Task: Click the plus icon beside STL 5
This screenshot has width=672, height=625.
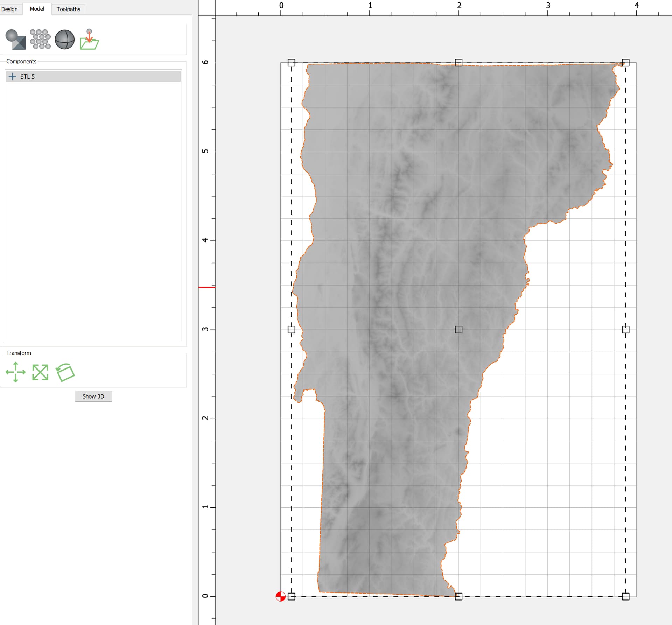Action: 12,76
